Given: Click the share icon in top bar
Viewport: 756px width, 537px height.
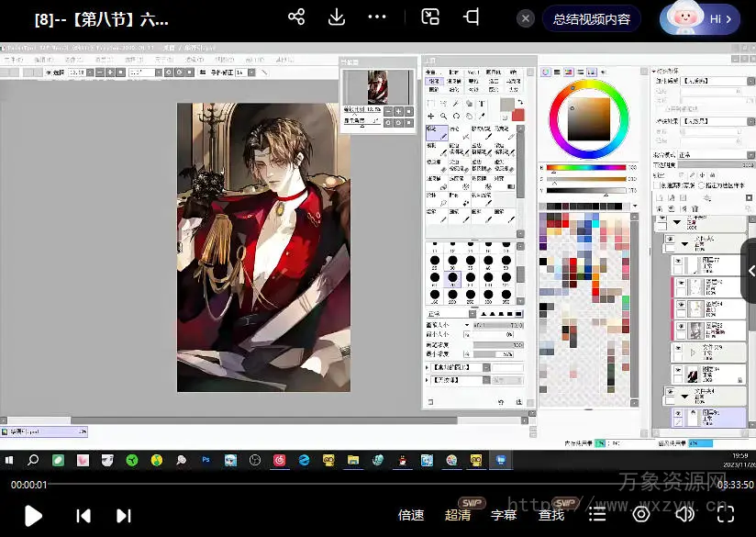Looking at the screenshot, I should point(296,17).
